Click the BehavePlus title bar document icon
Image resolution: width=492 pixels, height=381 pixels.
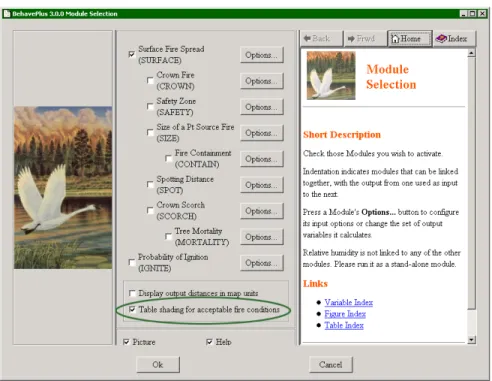pyautogui.click(x=7, y=14)
